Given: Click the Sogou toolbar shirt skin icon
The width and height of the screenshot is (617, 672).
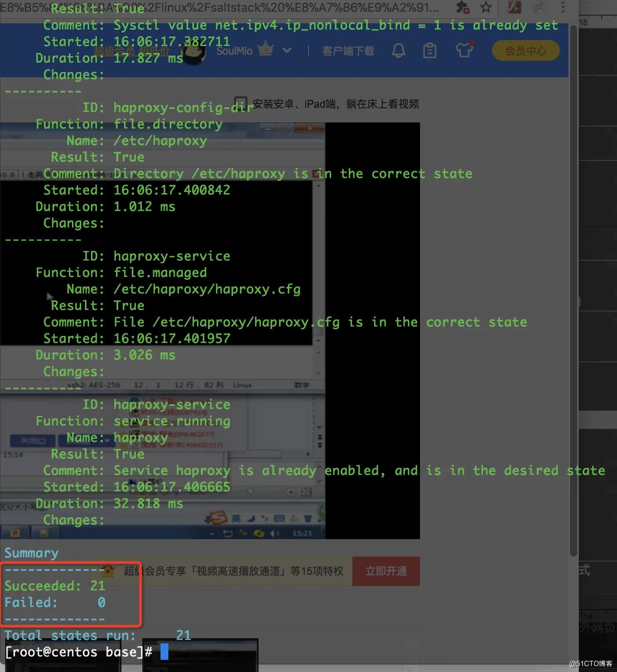Looking at the screenshot, I should (x=308, y=519).
